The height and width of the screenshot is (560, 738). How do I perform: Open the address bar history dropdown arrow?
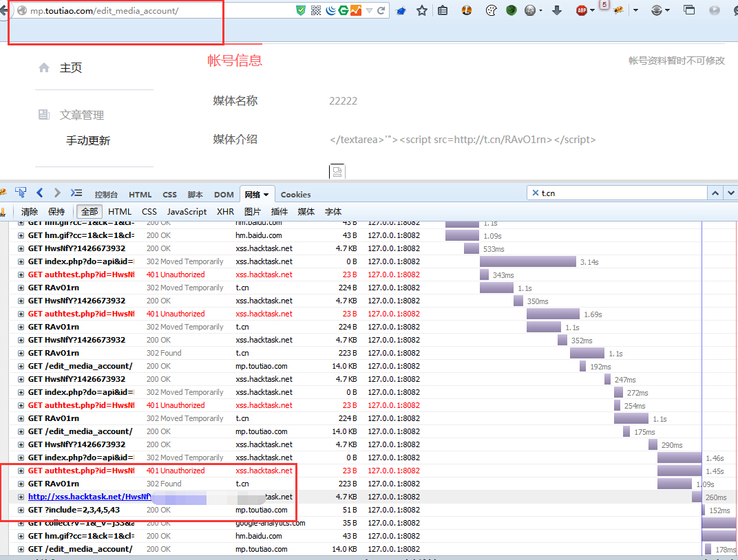(370, 10)
